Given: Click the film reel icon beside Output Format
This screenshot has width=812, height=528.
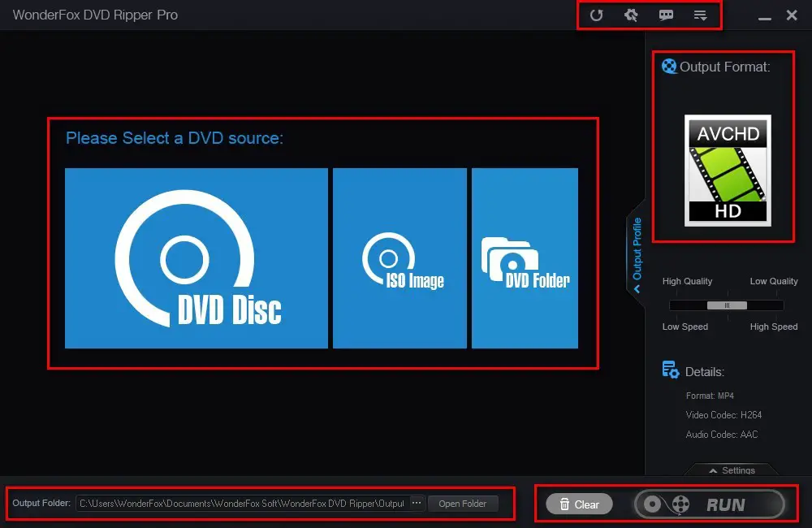Looking at the screenshot, I should pos(669,67).
